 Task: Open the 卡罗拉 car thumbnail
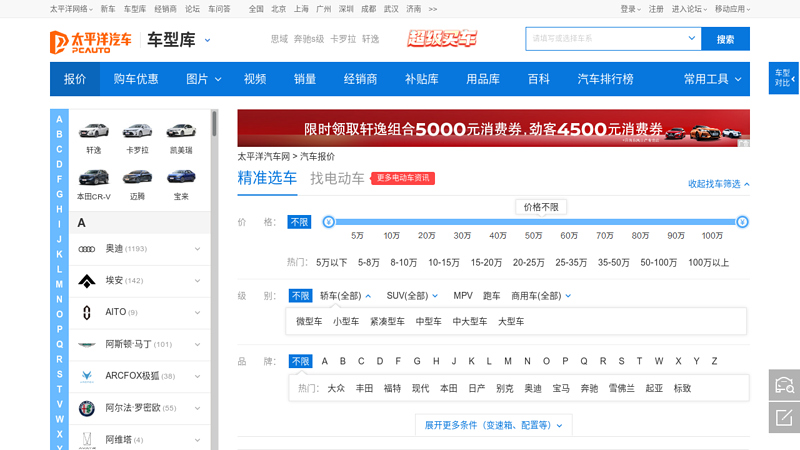(x=137, y=131)
